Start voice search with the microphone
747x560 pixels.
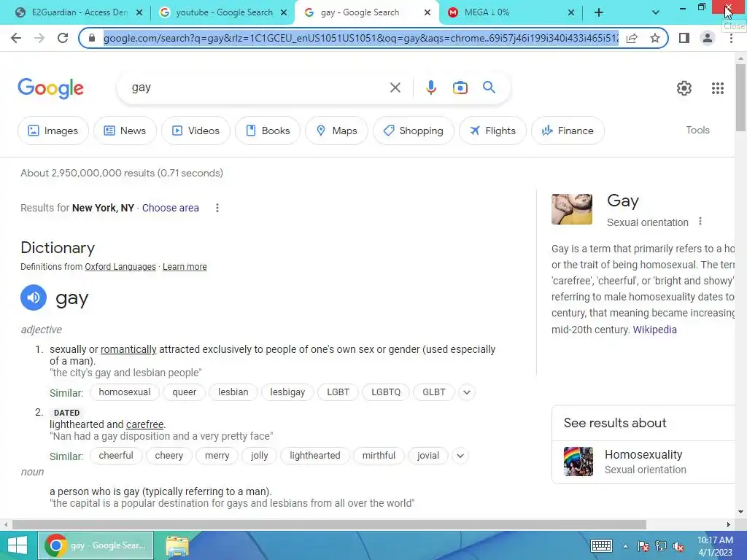(x=430, y=87)
